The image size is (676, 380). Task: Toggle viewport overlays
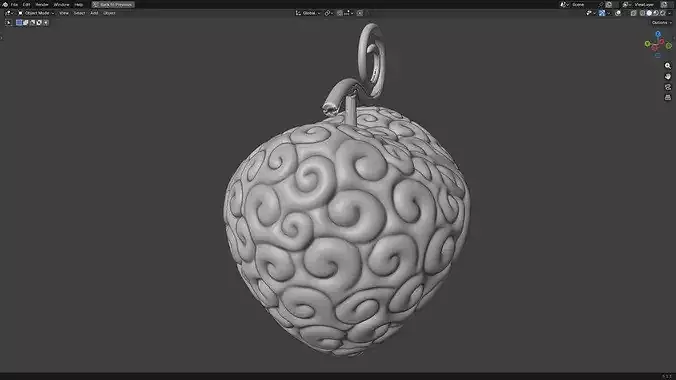[x=618, y=13]
